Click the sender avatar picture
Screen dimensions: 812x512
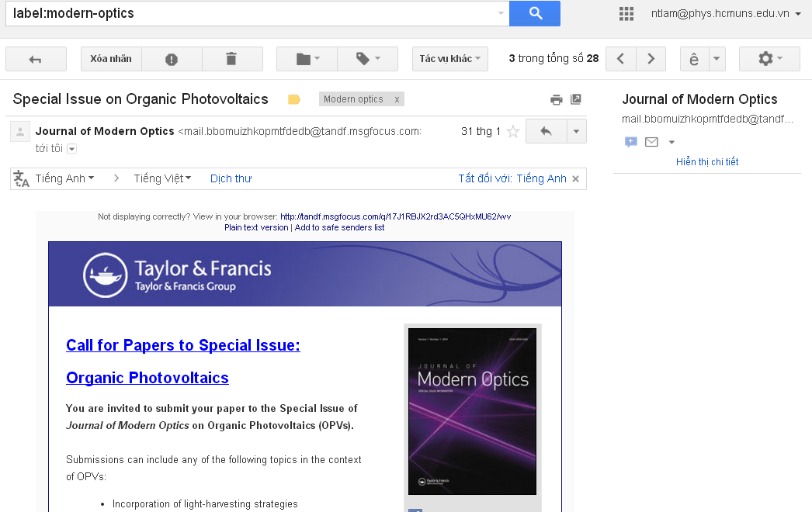click(20, 132)
